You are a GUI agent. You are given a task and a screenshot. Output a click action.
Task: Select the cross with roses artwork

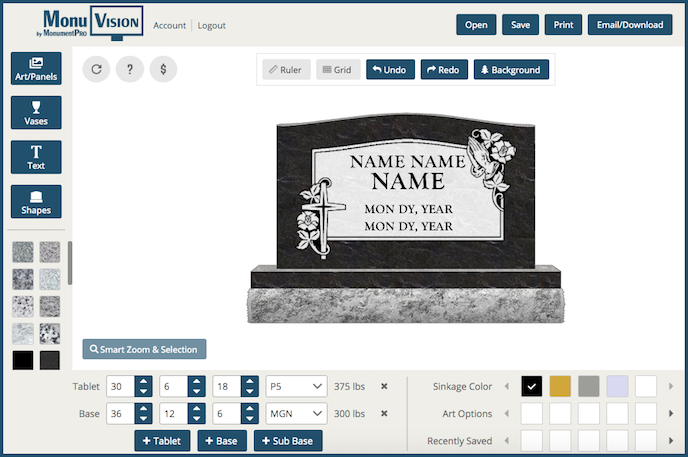click(320, 218)
